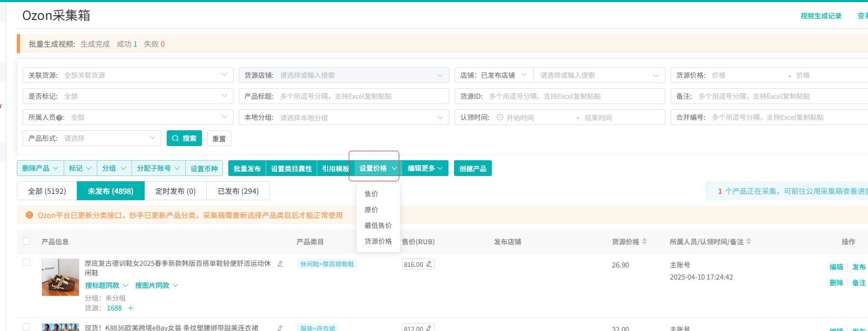
Task: Focus the 产品标题 input field
Action: (344, 96)
